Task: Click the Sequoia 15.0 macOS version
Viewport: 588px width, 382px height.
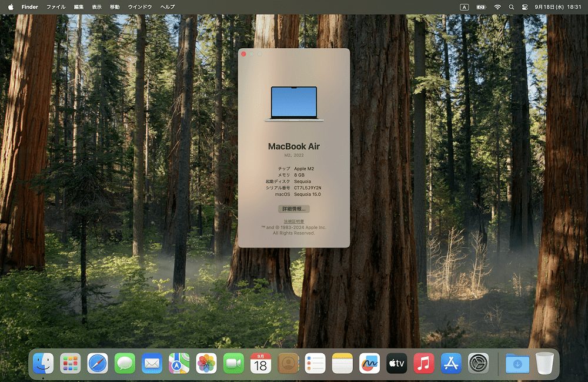Action: click(x=308, y=194)
